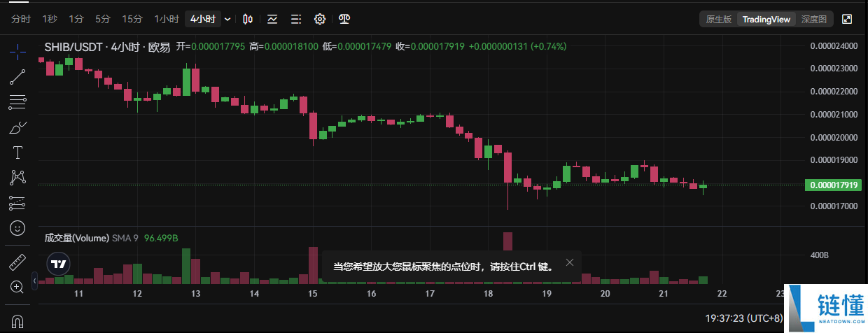Click the 19:37:23 (UTC+8) timezone button
This screenshot has height=333, width=868.
[x=743, y=317]
